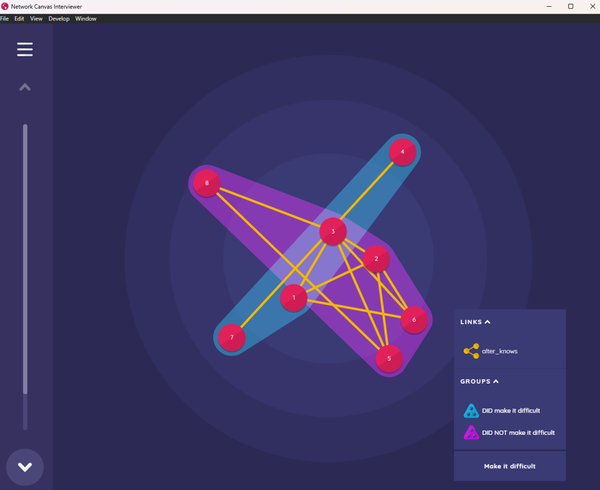Open the hamburger menu icon
Image resolution: width=600 pixels, height=490 pixels.
(x=25, y=50)
